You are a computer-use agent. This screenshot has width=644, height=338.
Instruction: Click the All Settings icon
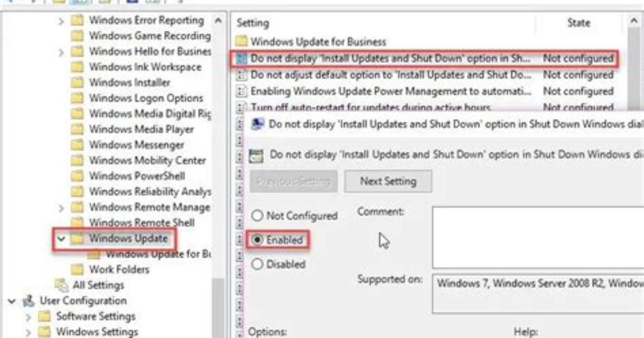pyautogui.click(x=61, y=285)
